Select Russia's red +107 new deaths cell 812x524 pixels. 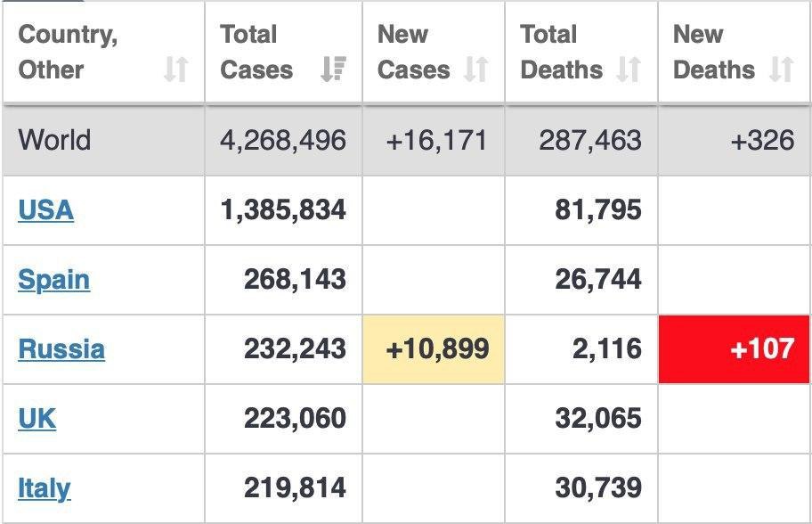tap(735, 348)
